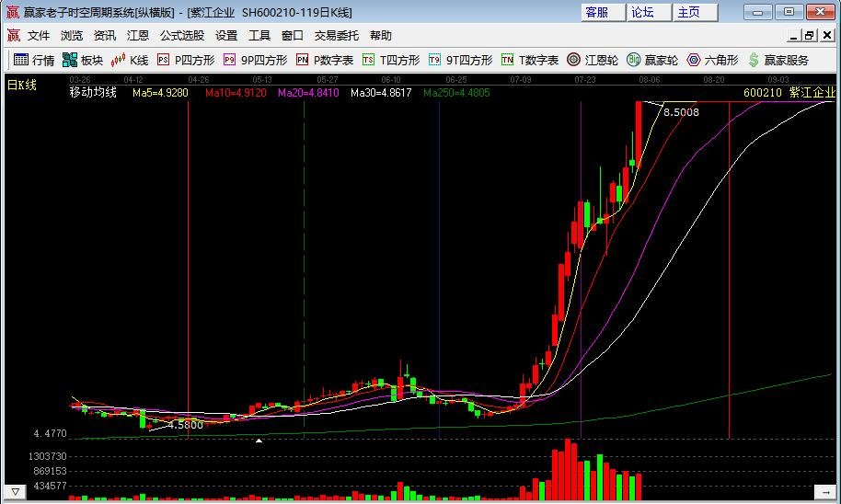Open the 工具 menu
The height and width of the screenshot is (504, 841).
pyautogui.click(x=259, y=35)
